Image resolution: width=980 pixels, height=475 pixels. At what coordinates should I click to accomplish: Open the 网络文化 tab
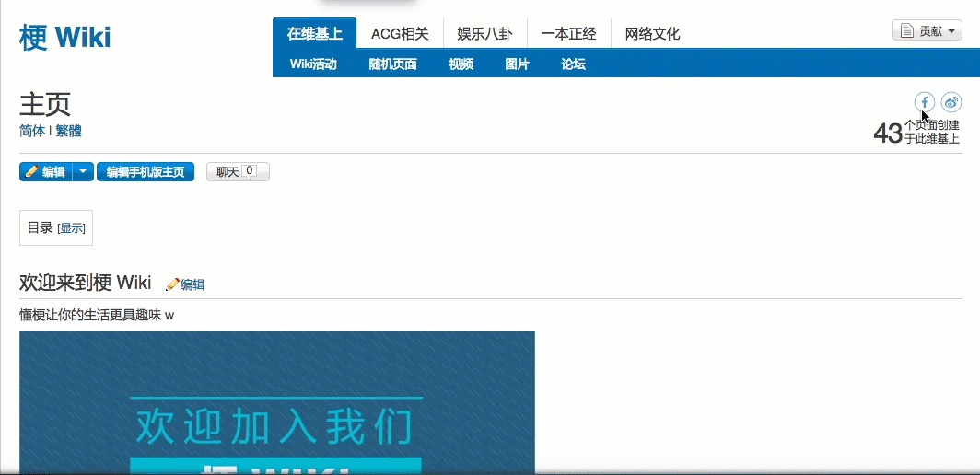click(652, 34)
